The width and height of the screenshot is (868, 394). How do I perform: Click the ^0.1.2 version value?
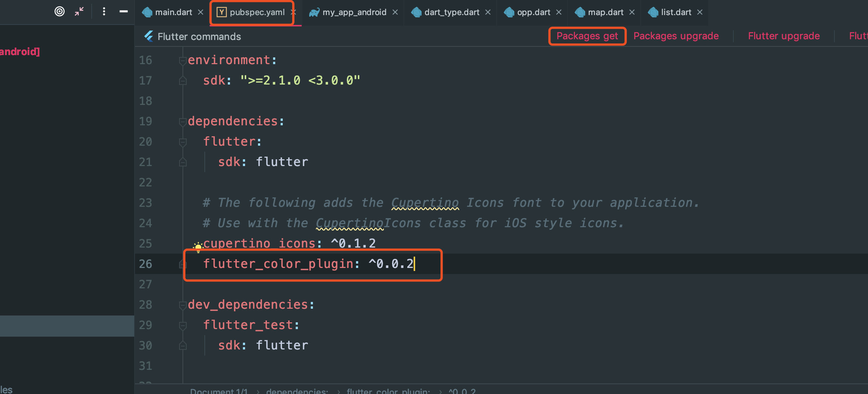(x=353, y=243)
